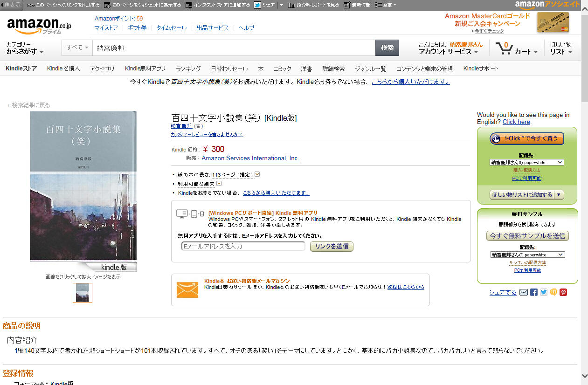Open the Kindleサポート support tab
This screenshot has height=385, width=588.
click(481, 69)
